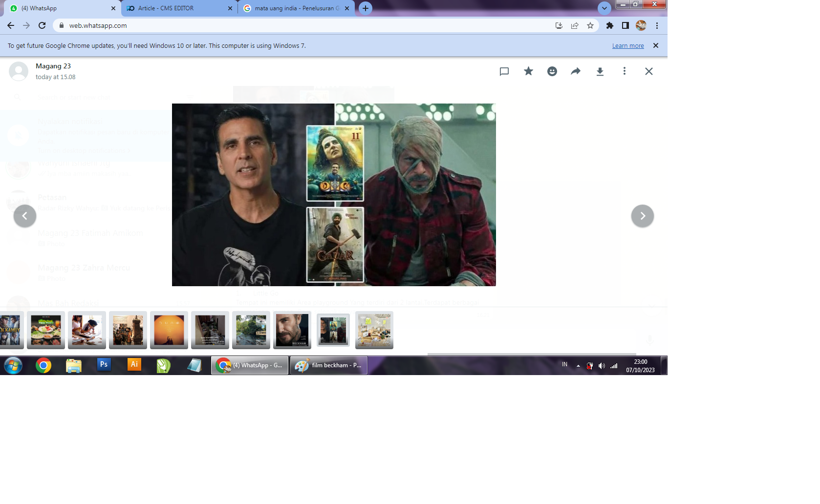Open the reply in chat icon

click(504, 71)
